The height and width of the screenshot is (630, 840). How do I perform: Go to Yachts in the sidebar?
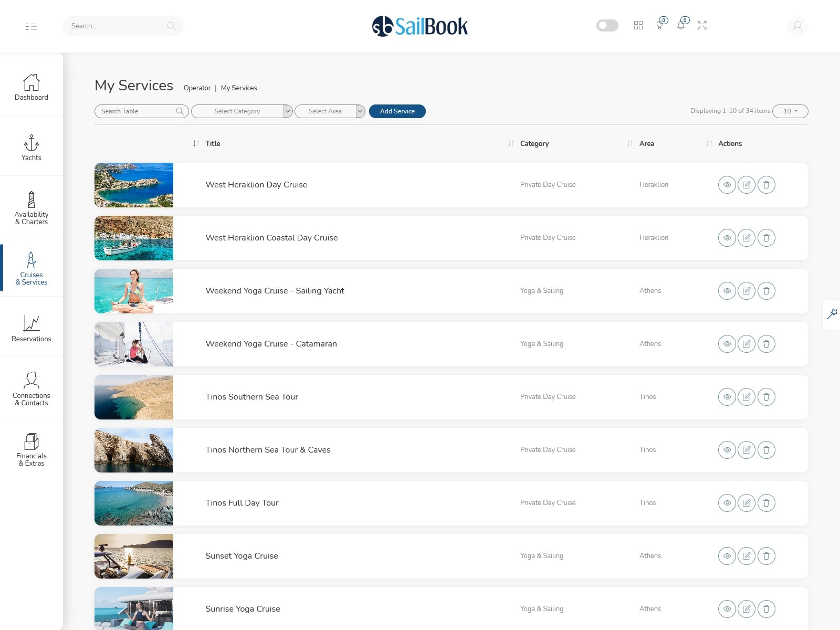click(31, 148)
